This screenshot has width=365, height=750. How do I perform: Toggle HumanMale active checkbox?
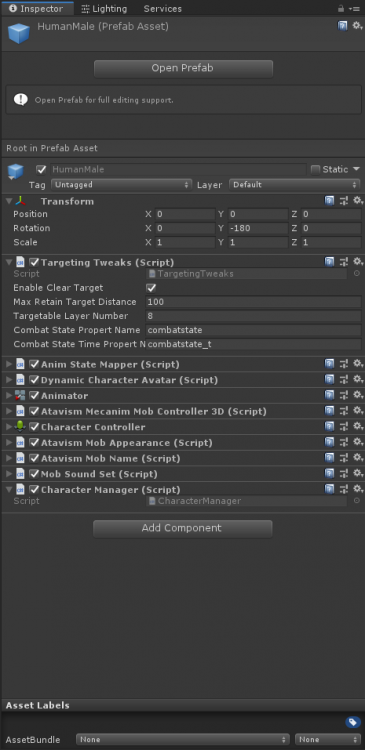42,169
